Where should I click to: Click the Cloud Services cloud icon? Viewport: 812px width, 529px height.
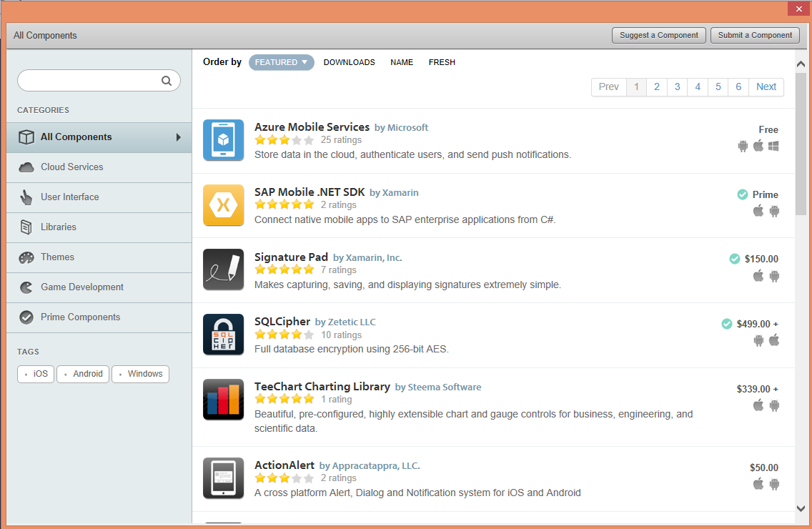click(x=26, y=167)
